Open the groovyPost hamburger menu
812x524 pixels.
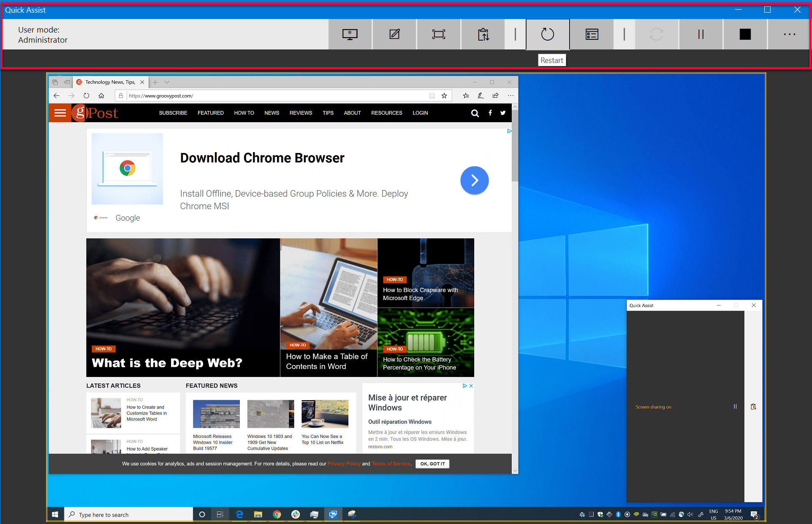60,113
